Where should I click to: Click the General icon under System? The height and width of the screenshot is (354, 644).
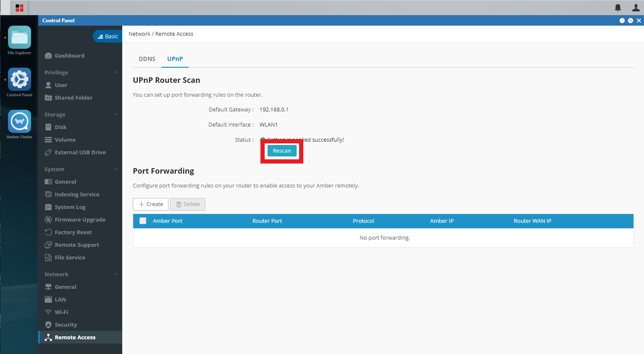click(48, 182)
